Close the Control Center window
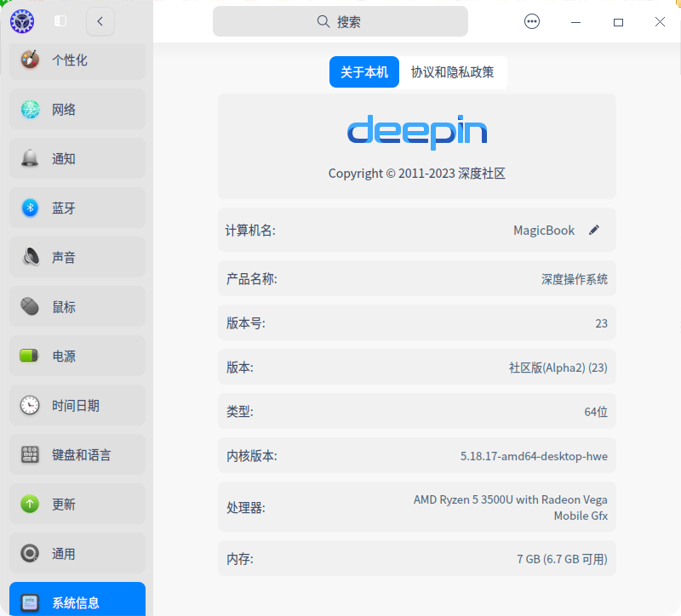The width and height of the screenshot is (681, 616). point(660,22)
